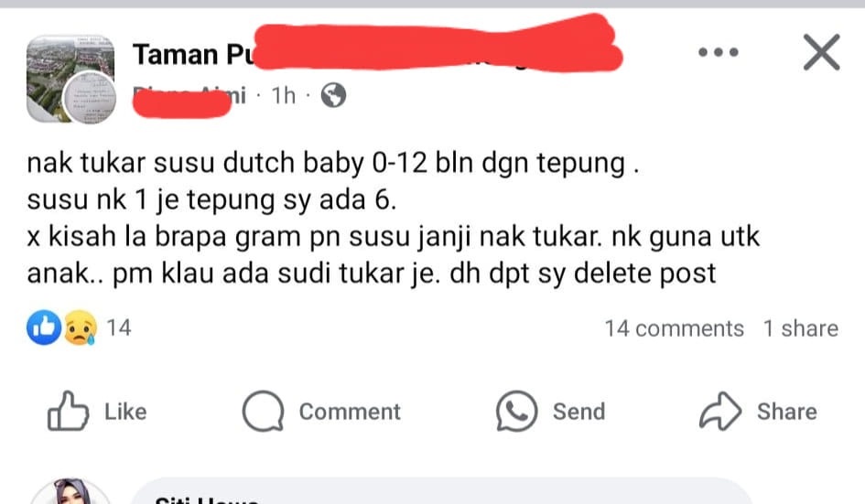Open the poster's small round profile picture
865x504 pixels.
[x=90, y=98]
